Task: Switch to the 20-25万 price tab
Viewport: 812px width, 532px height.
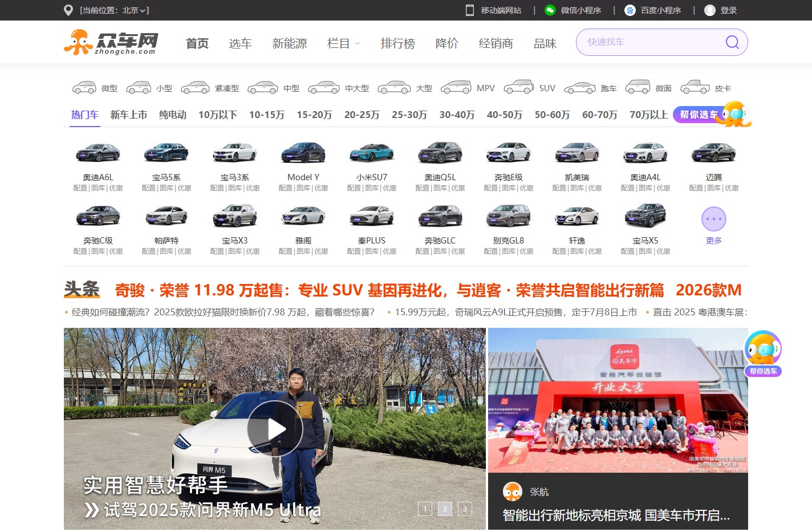Action: click(x=362, y=115)
